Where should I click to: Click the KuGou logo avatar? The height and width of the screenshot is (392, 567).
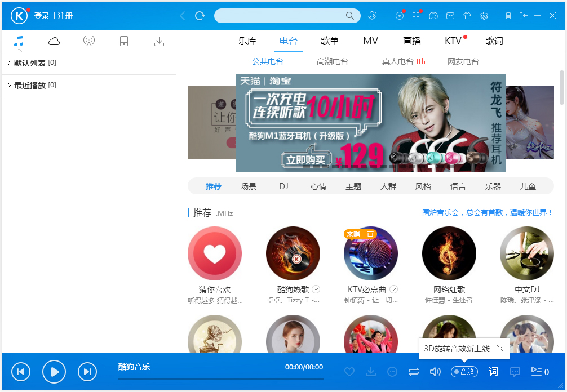click(19, 16)
